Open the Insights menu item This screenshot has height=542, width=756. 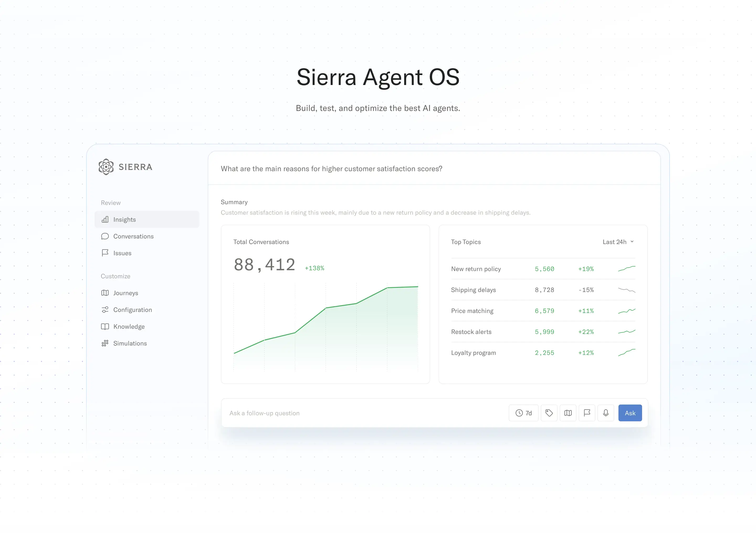pos(147,219)
